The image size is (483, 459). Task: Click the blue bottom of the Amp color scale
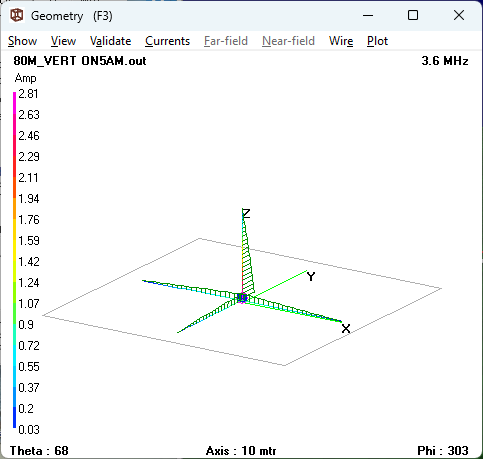14,423
